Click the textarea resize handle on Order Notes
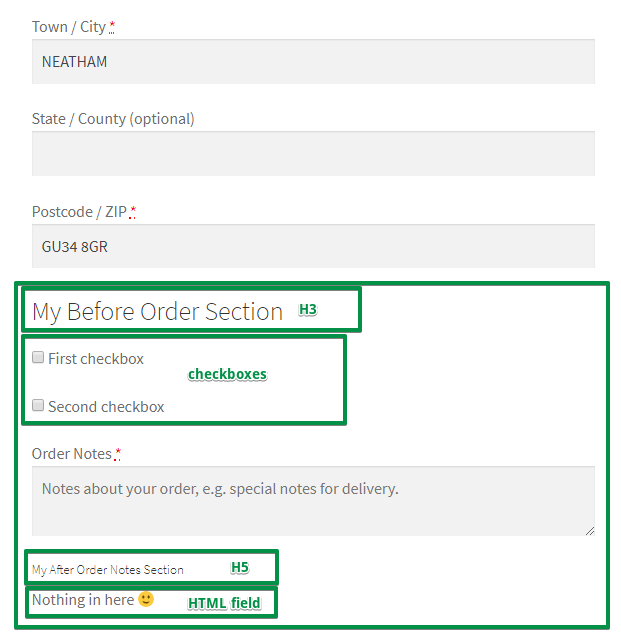The image size is (621, 643). 590,531
